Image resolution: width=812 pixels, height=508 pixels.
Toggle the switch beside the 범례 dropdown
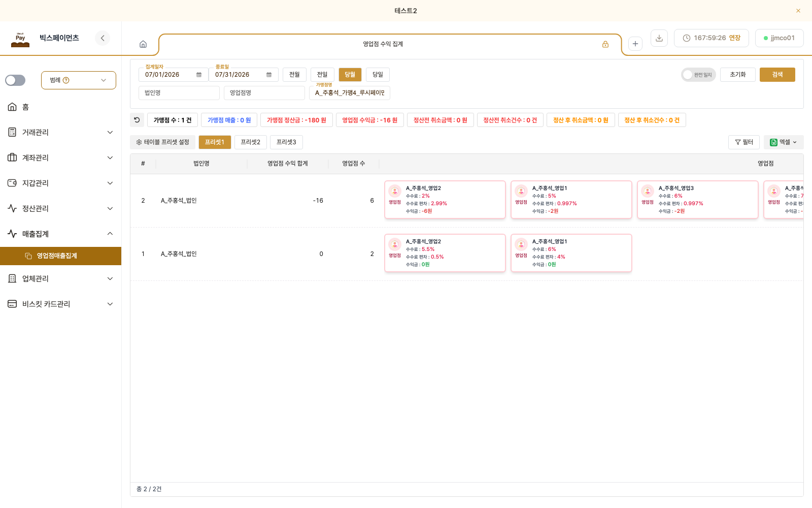coord(15,80)
